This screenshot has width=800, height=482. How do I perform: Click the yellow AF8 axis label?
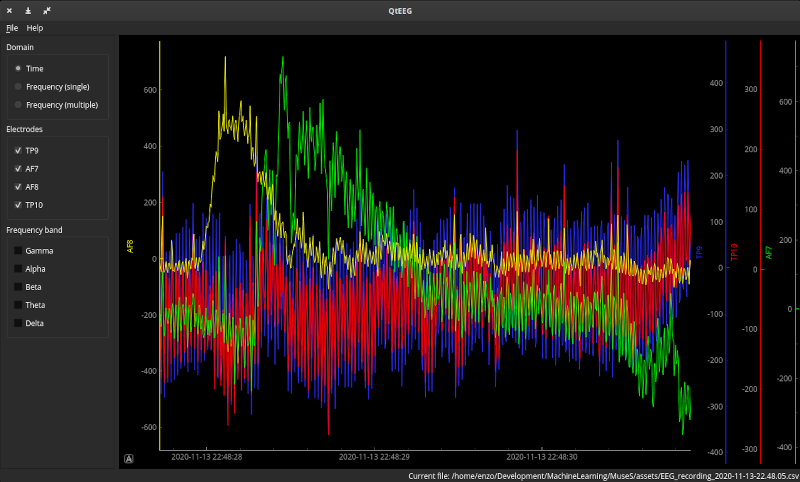(130, 246)
